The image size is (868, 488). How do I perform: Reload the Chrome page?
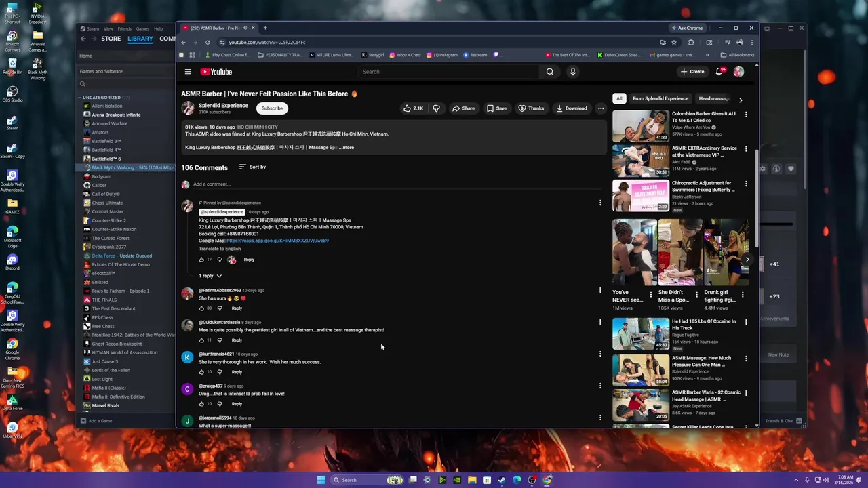pos(208,42)
